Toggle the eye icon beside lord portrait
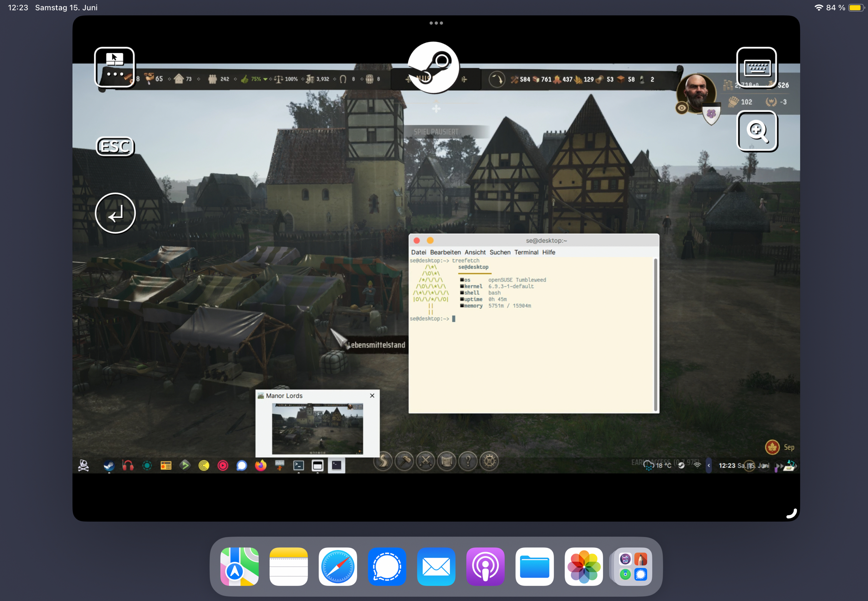 point(681,108)
